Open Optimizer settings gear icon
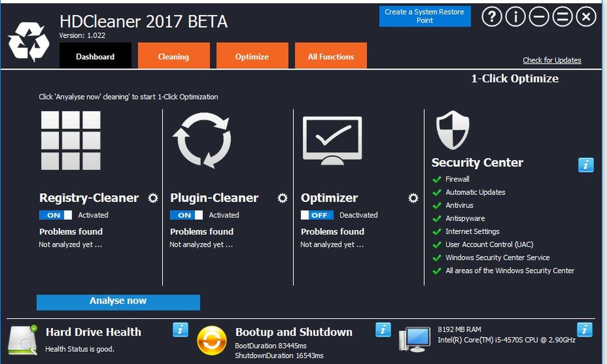This screenshot has width=607, height=364. 413,198
